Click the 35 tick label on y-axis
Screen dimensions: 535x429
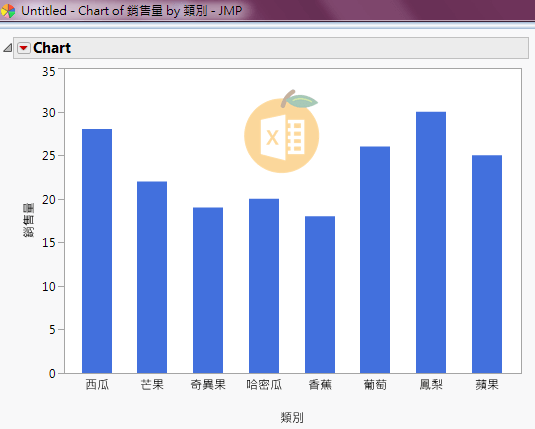pos(49,72)
